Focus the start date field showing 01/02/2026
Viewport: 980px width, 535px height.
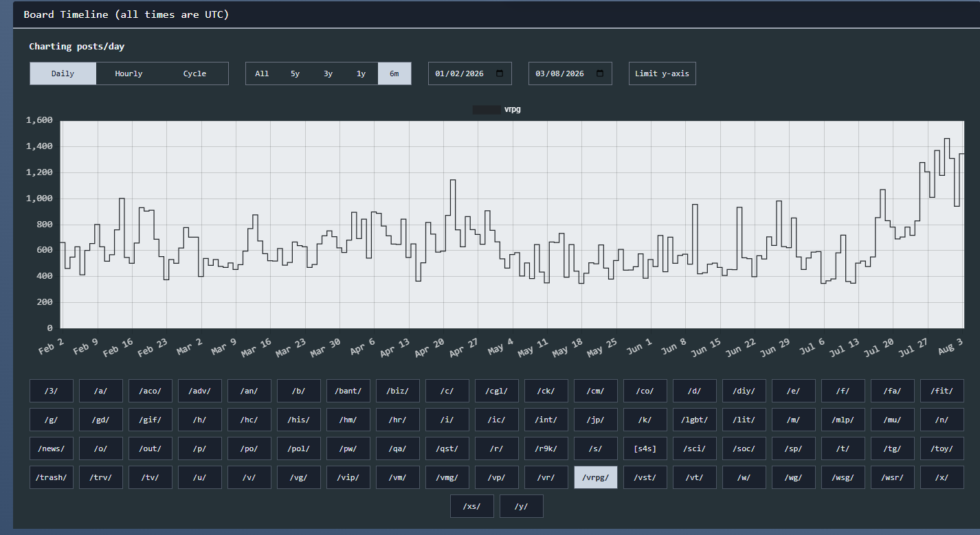coord(470,73)
